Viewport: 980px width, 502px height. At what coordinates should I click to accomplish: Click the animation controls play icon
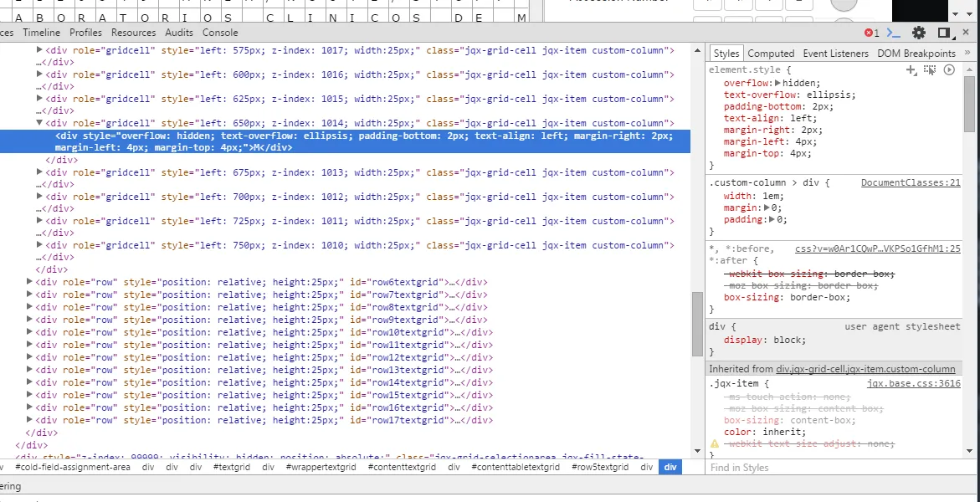(949, 70)
